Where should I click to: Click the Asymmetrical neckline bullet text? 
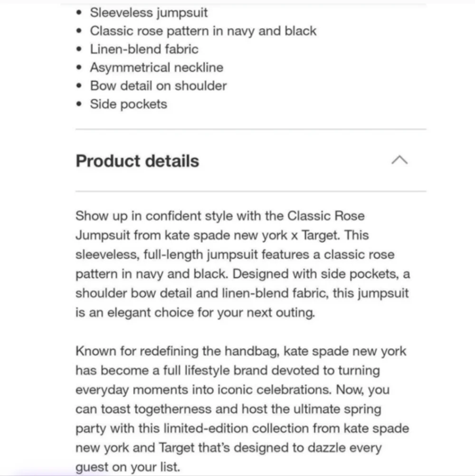pos(156,67)
